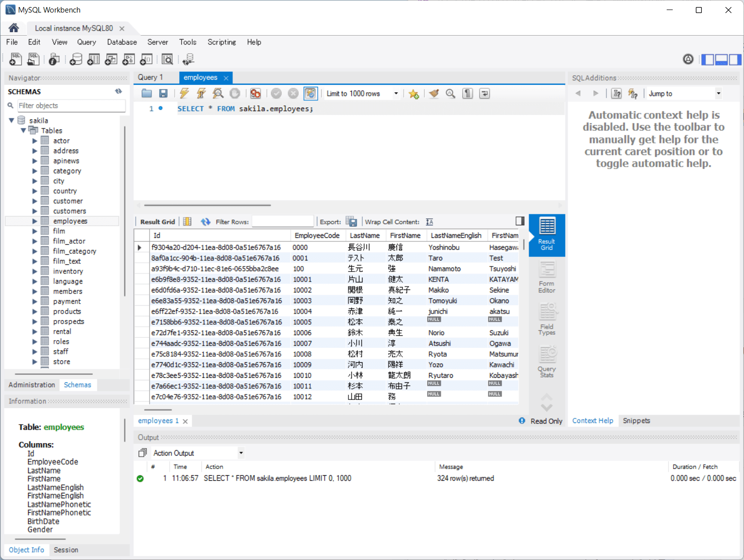Switch to the Administration tab
This screenshot has width=744, height=560.
(x=32, y=385)
